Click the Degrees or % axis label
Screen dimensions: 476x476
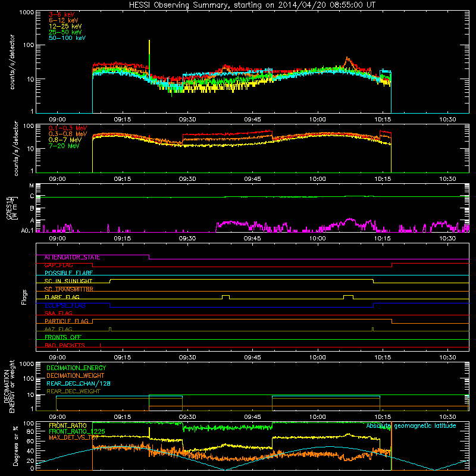pyautogui.click(x=15, y=446)
